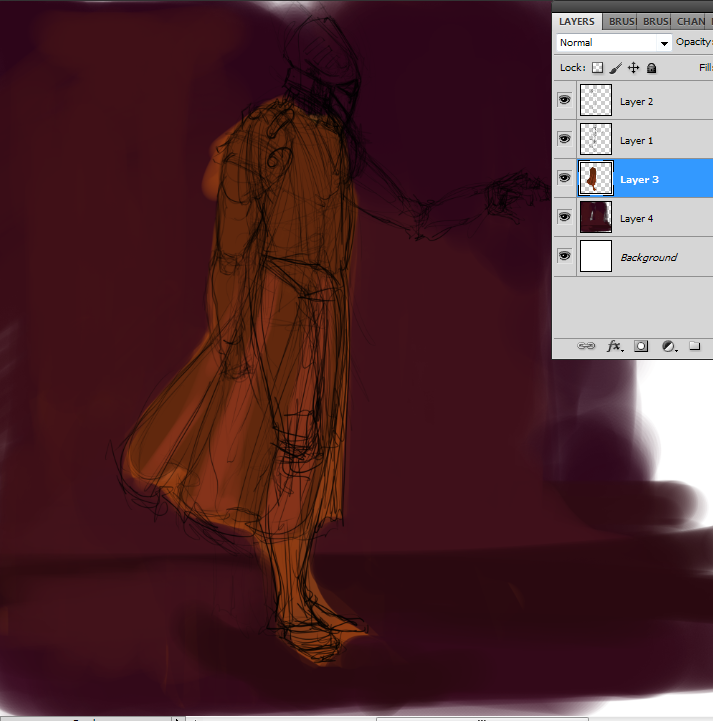Open the second Brush panel tab
Image resolution: width=713 pixels, height=721 pixels.
pos(654,22)
